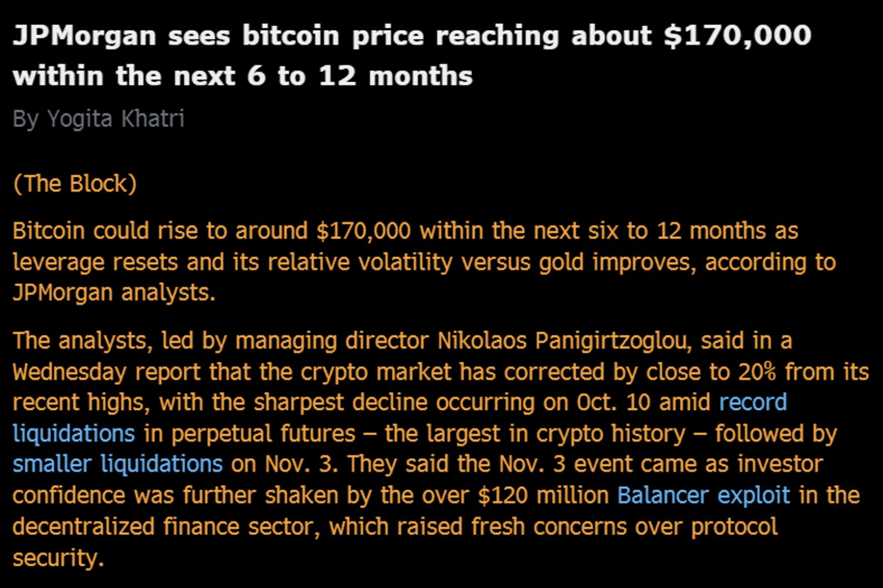
Task: Click the "(The Block)" source label
Action: pyautogui.click(x=75, y=184)
